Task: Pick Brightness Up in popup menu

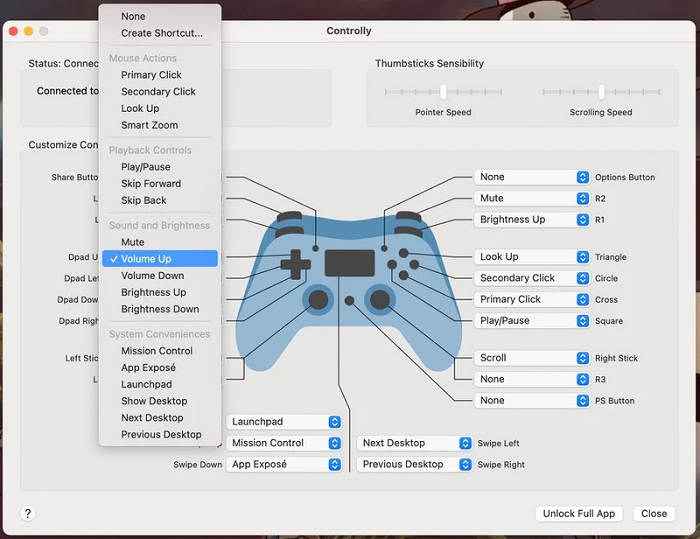Action: tap(160, 292)
